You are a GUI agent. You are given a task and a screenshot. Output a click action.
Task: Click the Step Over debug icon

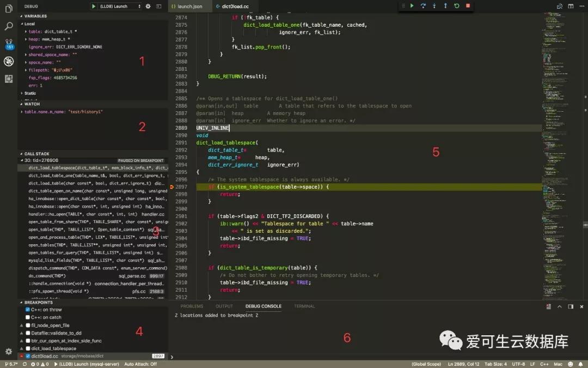coord(424,5)
